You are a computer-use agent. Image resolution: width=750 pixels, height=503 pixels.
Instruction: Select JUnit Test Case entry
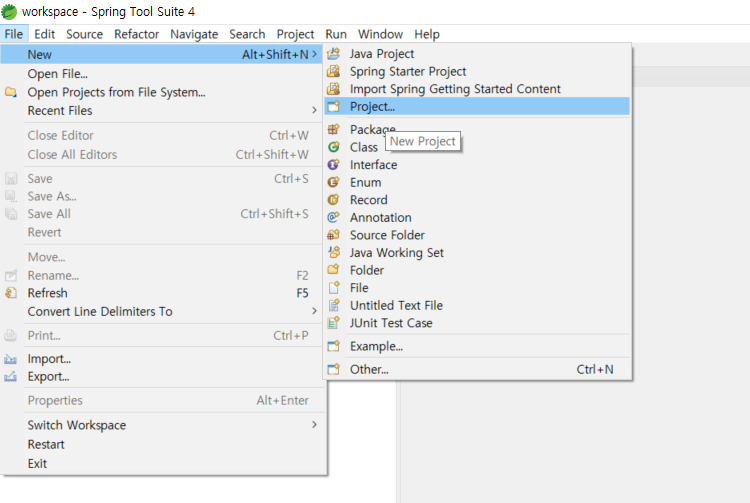click(477, 323)
